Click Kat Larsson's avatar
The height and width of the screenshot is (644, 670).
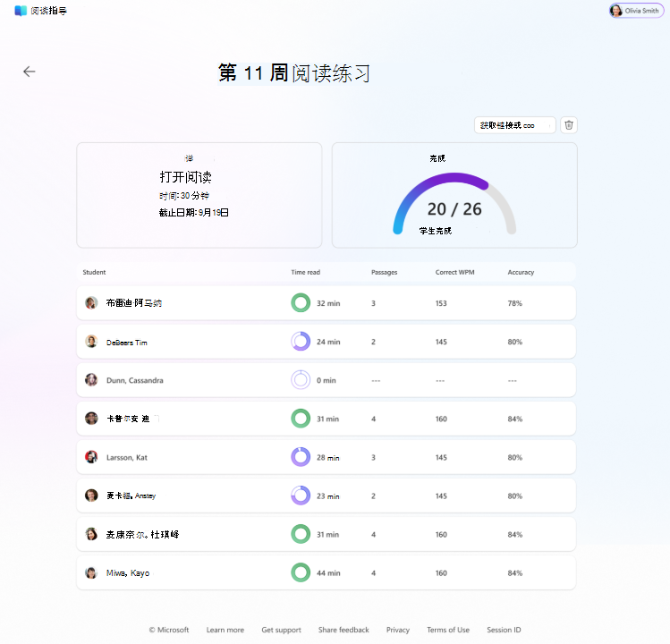click(91, 457)
